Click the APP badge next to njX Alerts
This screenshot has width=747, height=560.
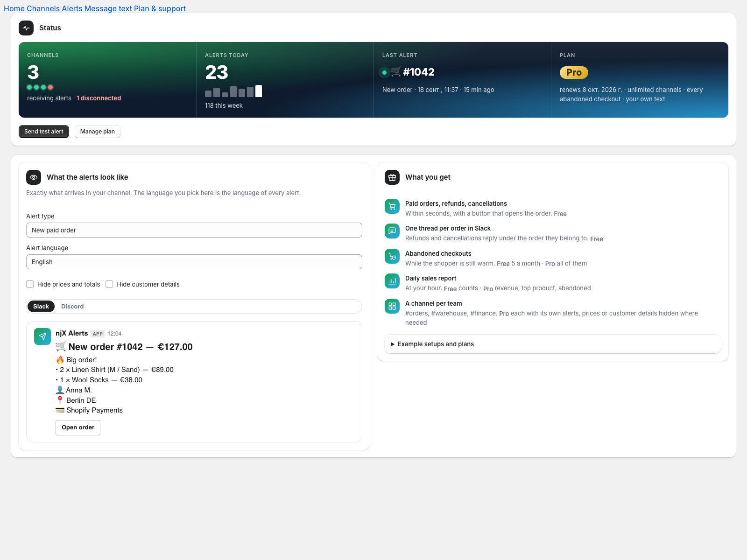(98, 334)
